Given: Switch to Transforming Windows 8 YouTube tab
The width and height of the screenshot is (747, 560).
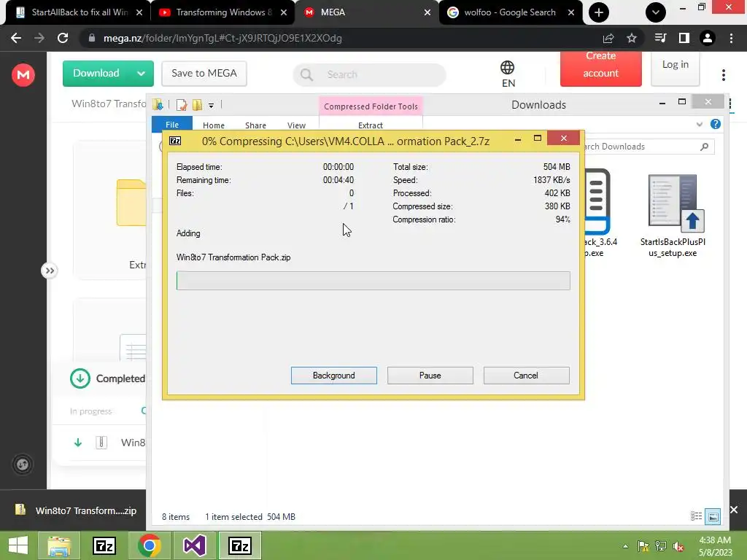Looking at the screenshot, I should (x=223, y=12).
